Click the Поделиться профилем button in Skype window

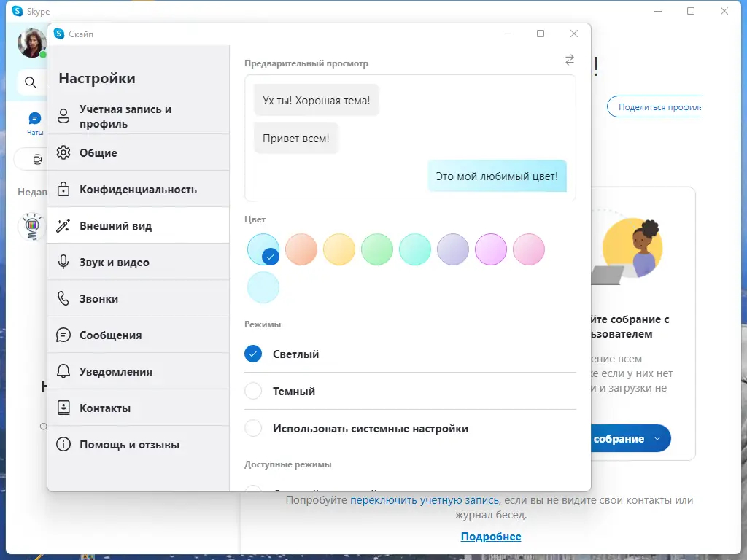coord(654,107)
